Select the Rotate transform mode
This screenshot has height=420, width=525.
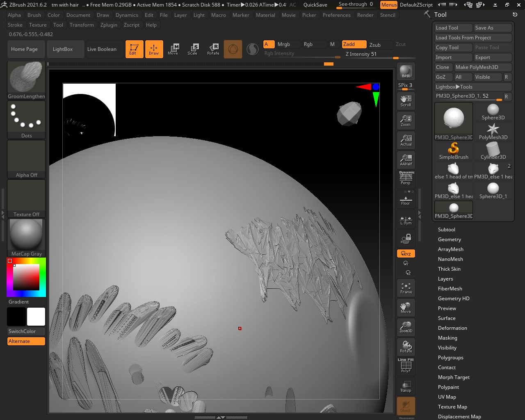click(213, 49)
